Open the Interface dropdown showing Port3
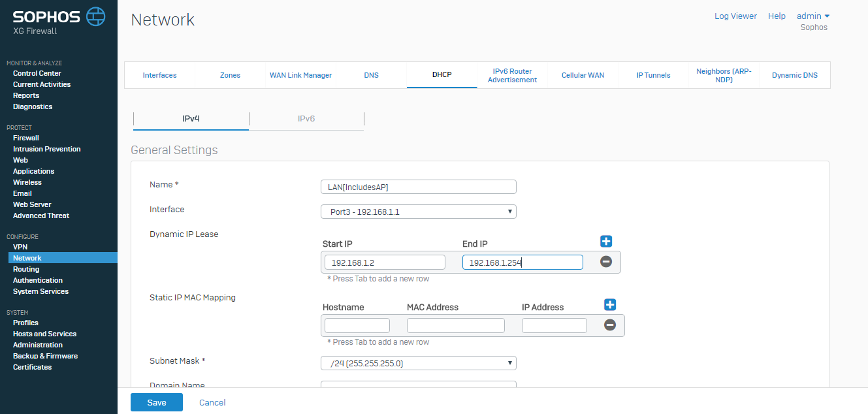Screen dimensions: 868x414 (x=418, y=211)
